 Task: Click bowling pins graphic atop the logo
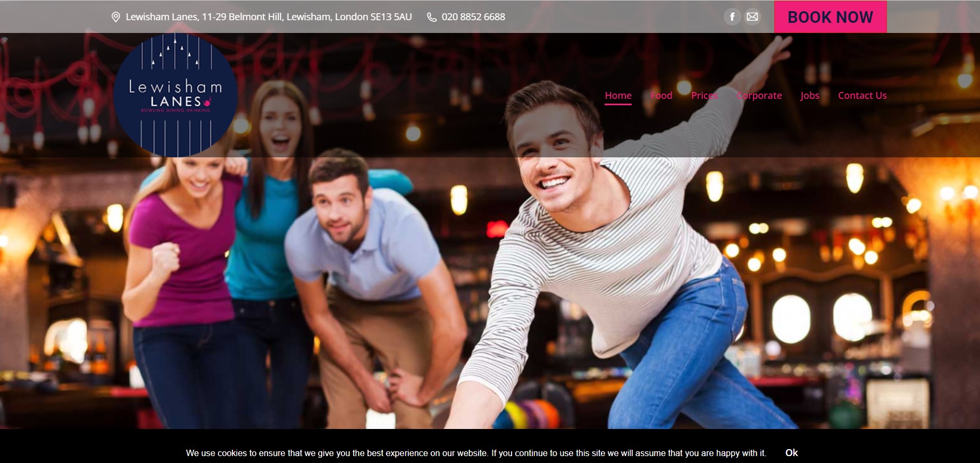175,53
